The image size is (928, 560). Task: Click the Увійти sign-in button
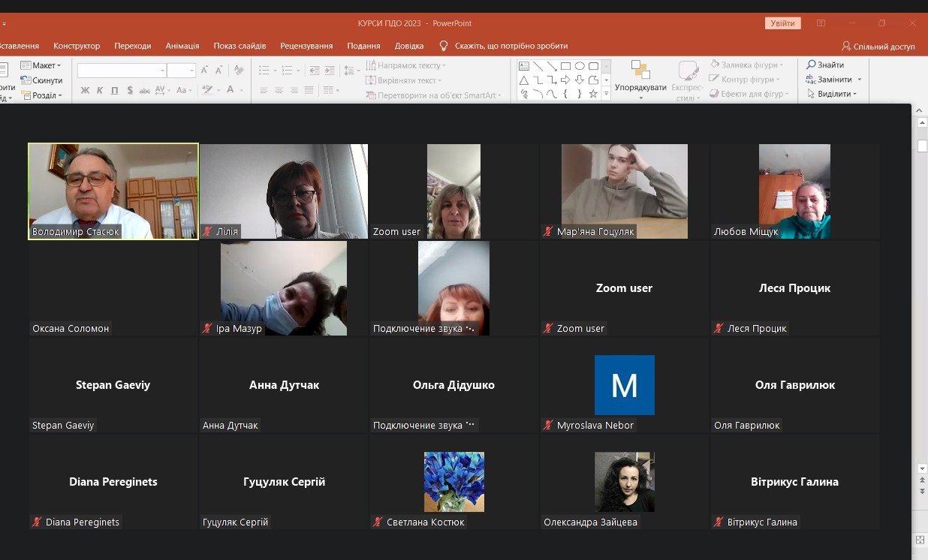782,23
